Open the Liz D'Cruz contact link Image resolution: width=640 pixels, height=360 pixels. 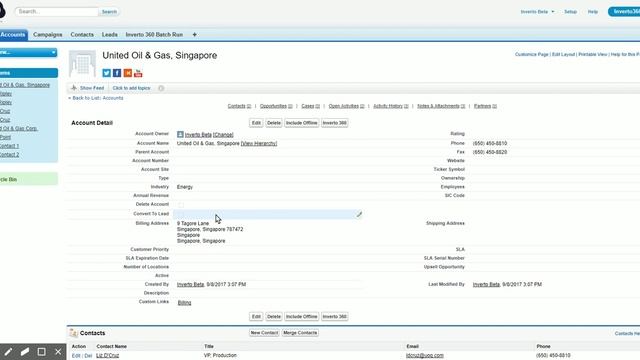(108, 356)
